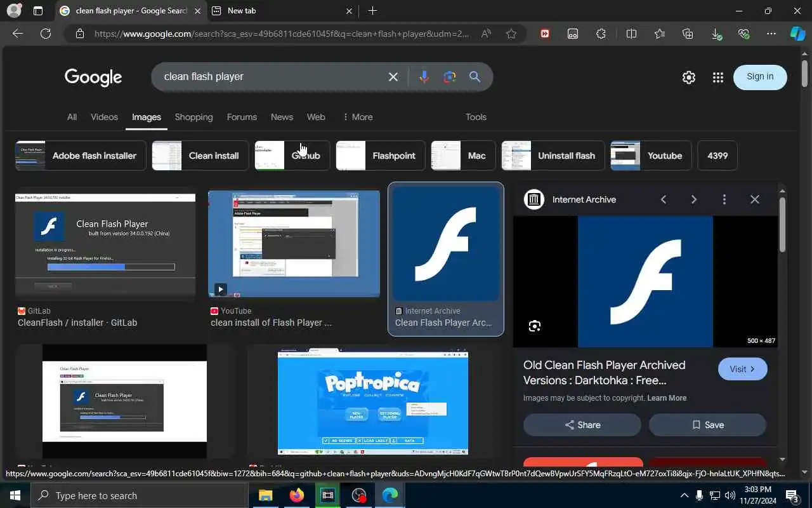Open the Collections icon
This screenshot has width=812, height=508.
click(x=688, y=34)
